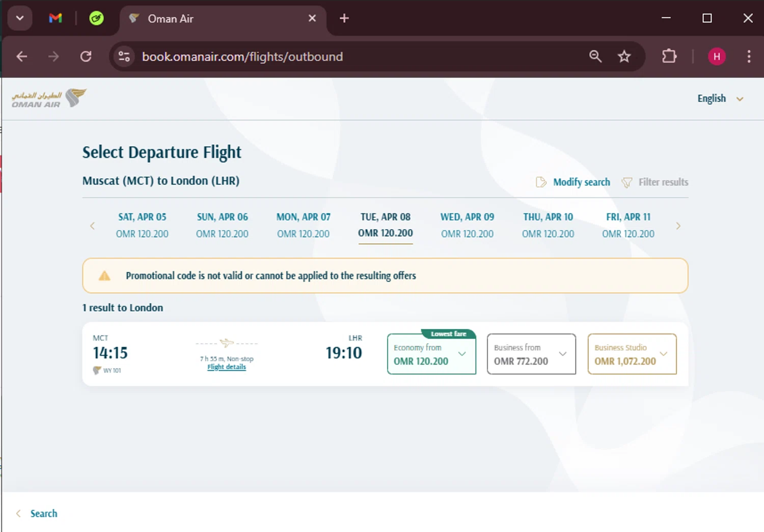Select the Oman Air browser tab
Viewport: 764px width, 532px height.
pos(223,19)
